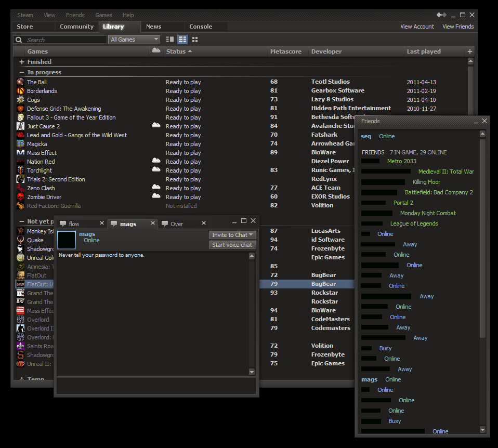This screenshot has height=448, width=498.
Task: Click mags avatar in chat window
Action: 67,240
